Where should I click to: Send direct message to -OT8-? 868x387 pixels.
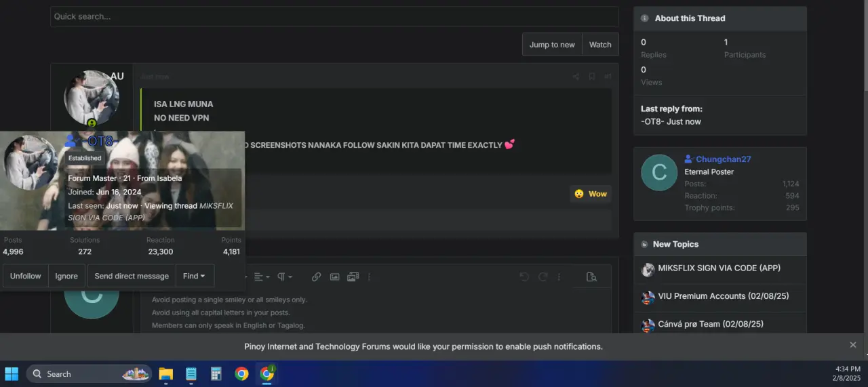132,276
